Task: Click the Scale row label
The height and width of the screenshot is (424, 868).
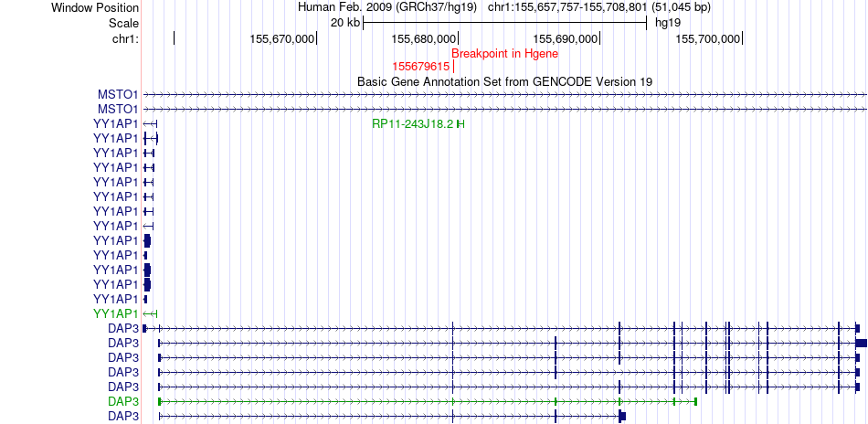Action: (x=123, y=23)
